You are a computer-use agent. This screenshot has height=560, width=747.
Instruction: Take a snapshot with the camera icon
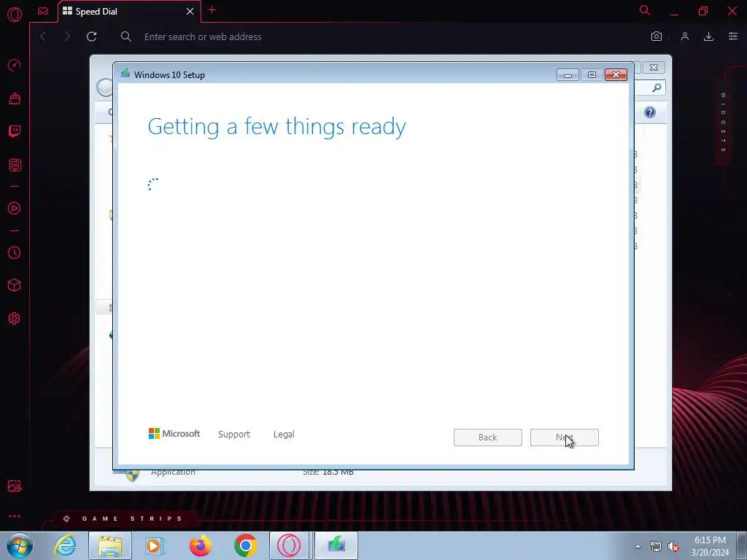657,36
